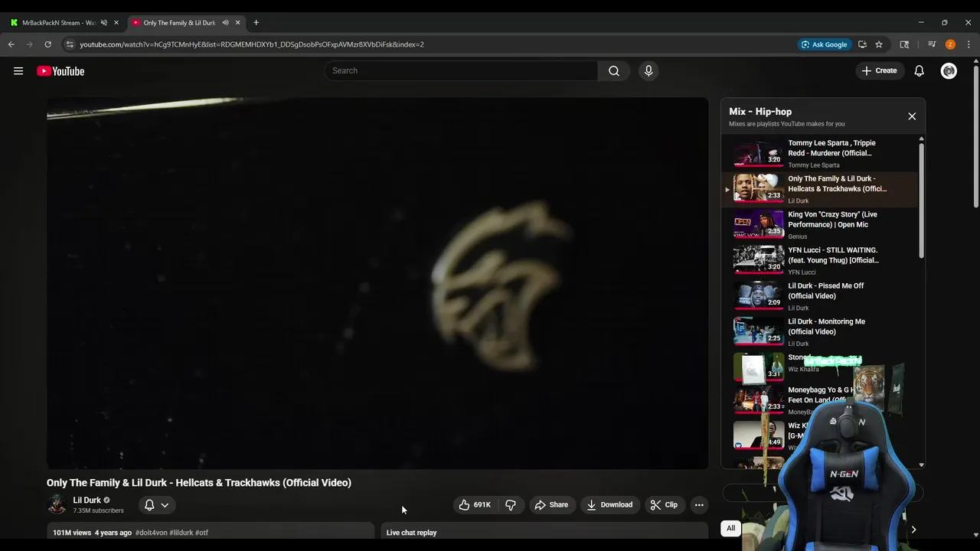The height and width of the screenshot is (551, 980).
Task: Open the Chrome profile avatar
Action: point(950,44)
